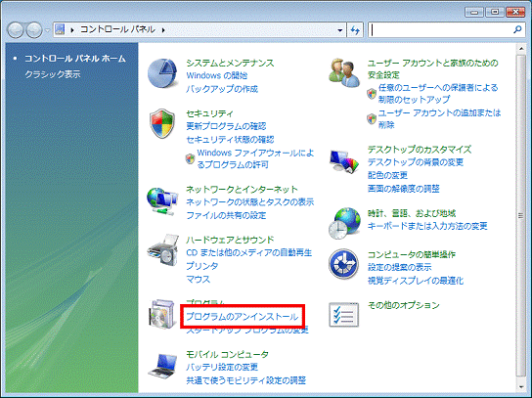
Task: Click the Hardware and Sound printer icon
Action: click(163, 250)
